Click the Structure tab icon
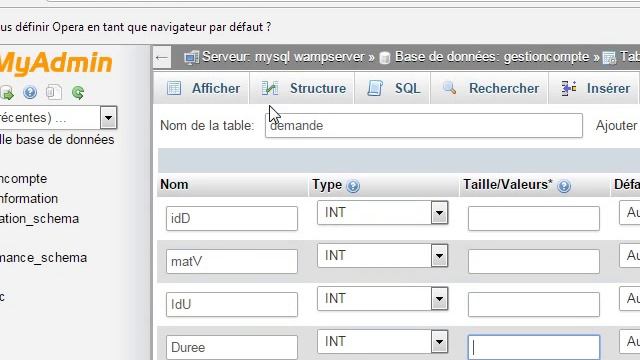The height and width of the screenshot is (360, 640). 270,88
